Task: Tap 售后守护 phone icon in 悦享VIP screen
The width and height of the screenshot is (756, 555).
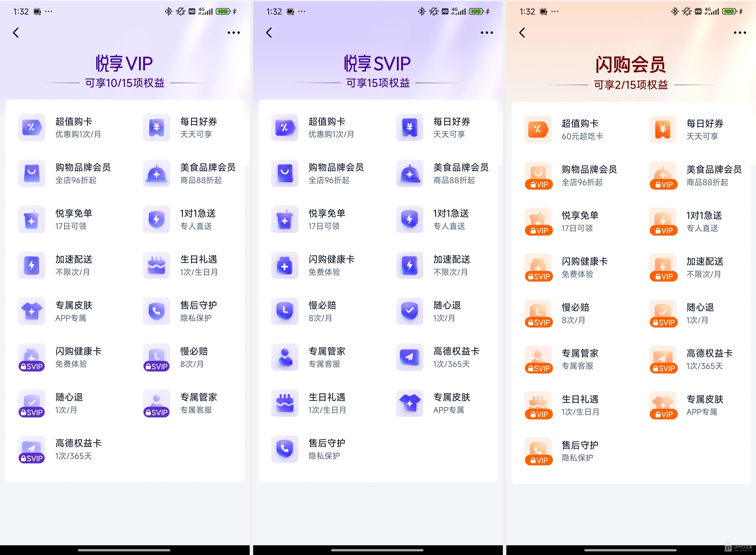Action: tap(157, 311)
